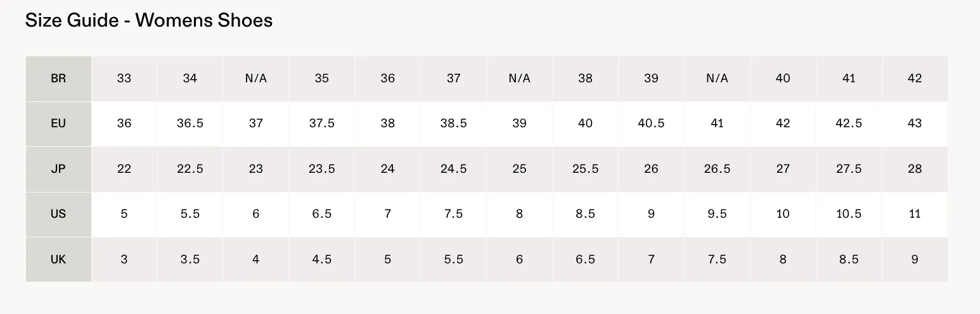Select the US row header

[58, 214]
